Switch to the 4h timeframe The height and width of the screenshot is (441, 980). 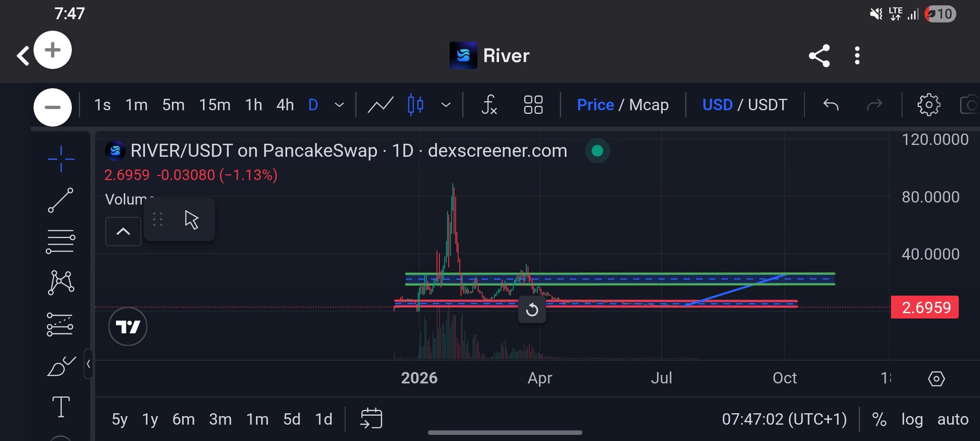click(x=285, y=105)
